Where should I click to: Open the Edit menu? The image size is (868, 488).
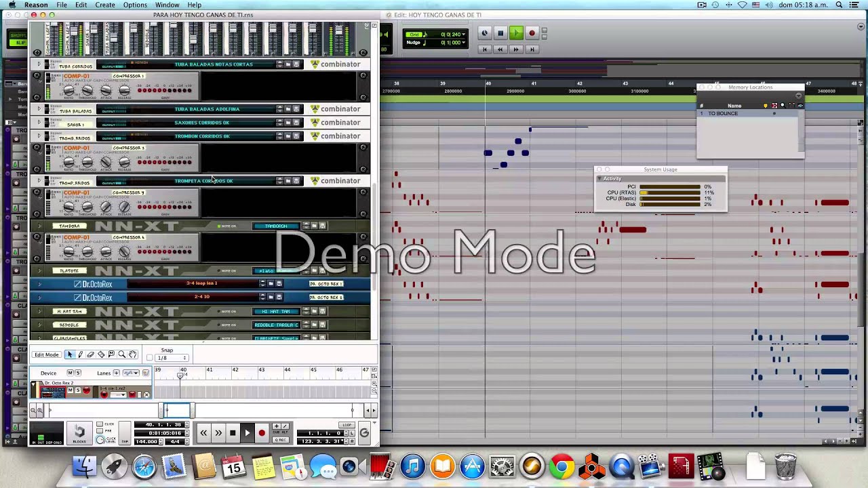[x=81, y=5]
